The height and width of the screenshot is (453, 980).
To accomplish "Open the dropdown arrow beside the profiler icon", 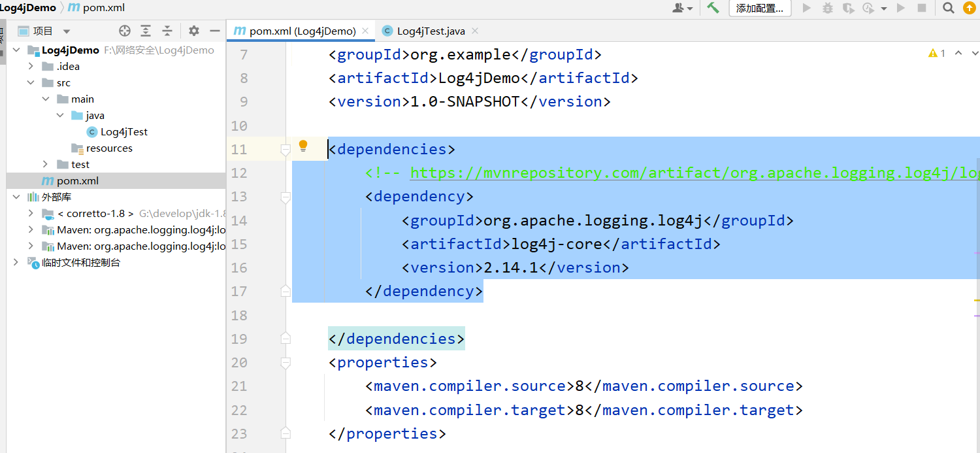I will (884, 8).
